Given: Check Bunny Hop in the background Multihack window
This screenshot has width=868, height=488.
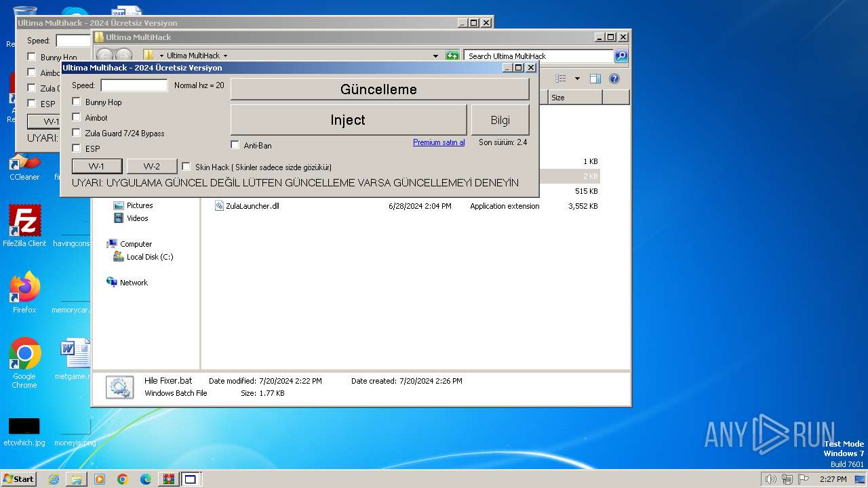Looking at the screenshot, I should point(31,57).
